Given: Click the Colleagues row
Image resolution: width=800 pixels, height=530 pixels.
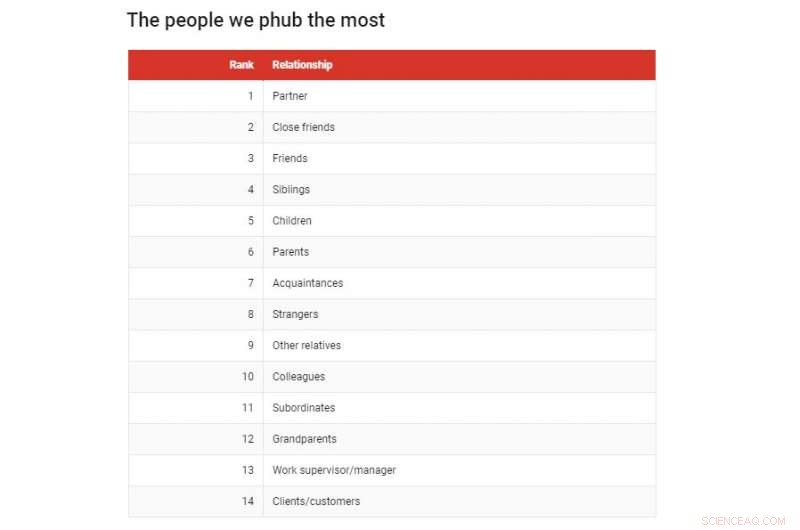Looking at the screenshot, I should click(298, 377).
